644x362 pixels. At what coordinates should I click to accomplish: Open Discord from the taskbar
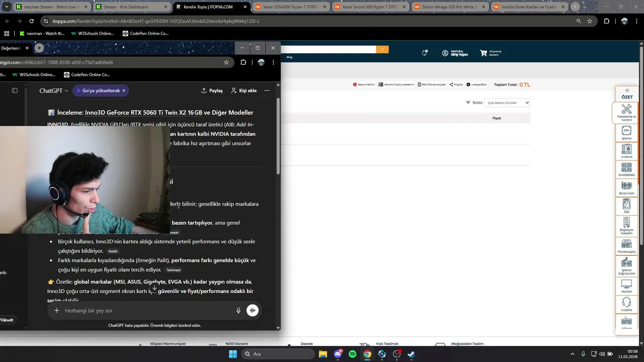[338, 354]
